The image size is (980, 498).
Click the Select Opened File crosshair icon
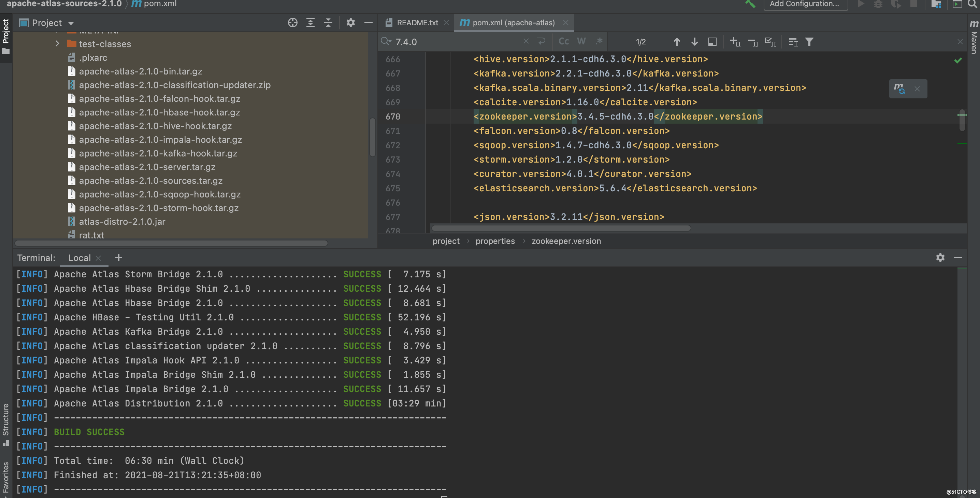click(292, 23)
